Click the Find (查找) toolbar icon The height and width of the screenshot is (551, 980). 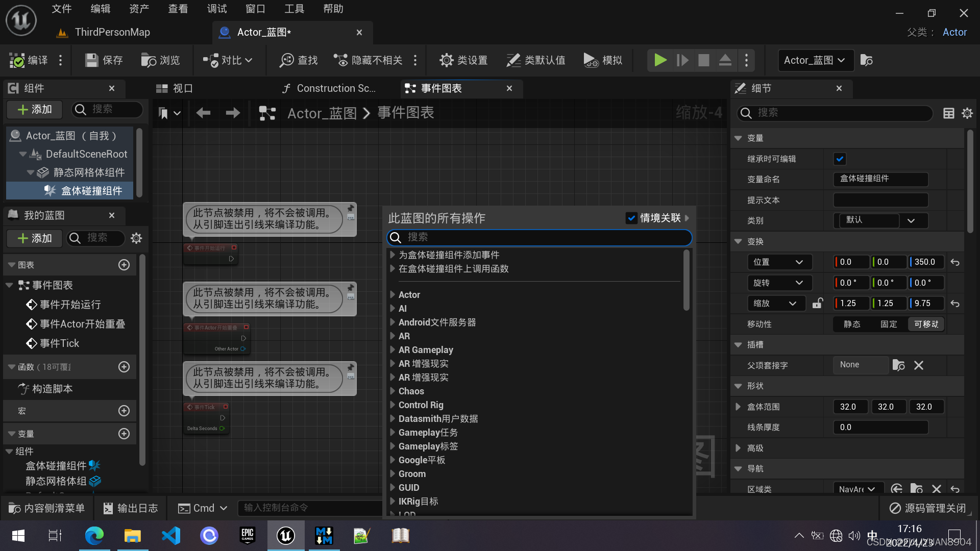286,60
